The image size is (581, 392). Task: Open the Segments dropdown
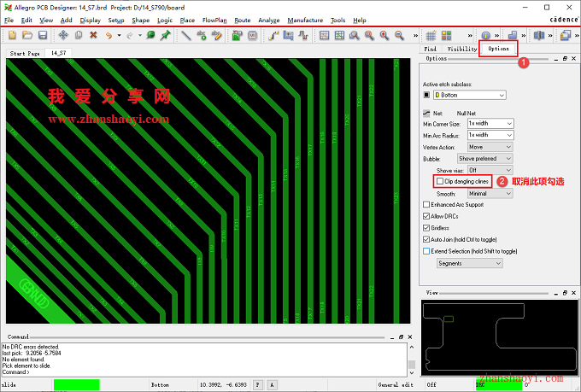pyautogui.click(x=469, y=263)
